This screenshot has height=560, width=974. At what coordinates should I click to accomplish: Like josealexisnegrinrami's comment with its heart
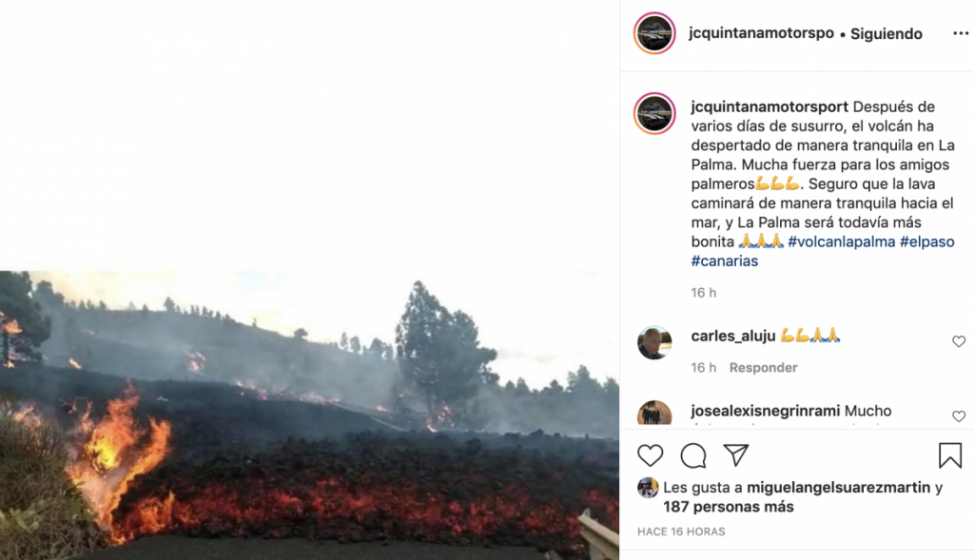959,416
